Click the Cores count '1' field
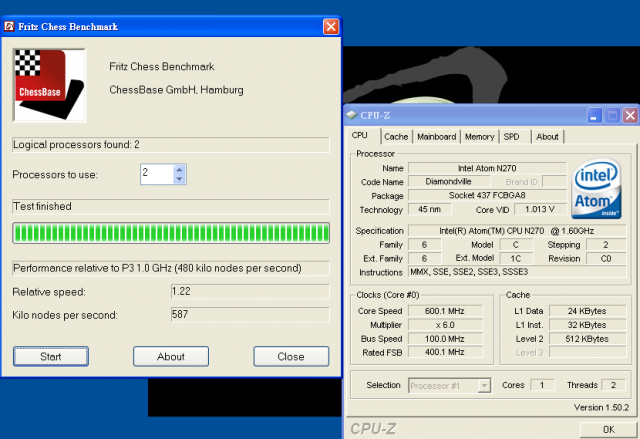The image size is (640, 439). point(542,385)
